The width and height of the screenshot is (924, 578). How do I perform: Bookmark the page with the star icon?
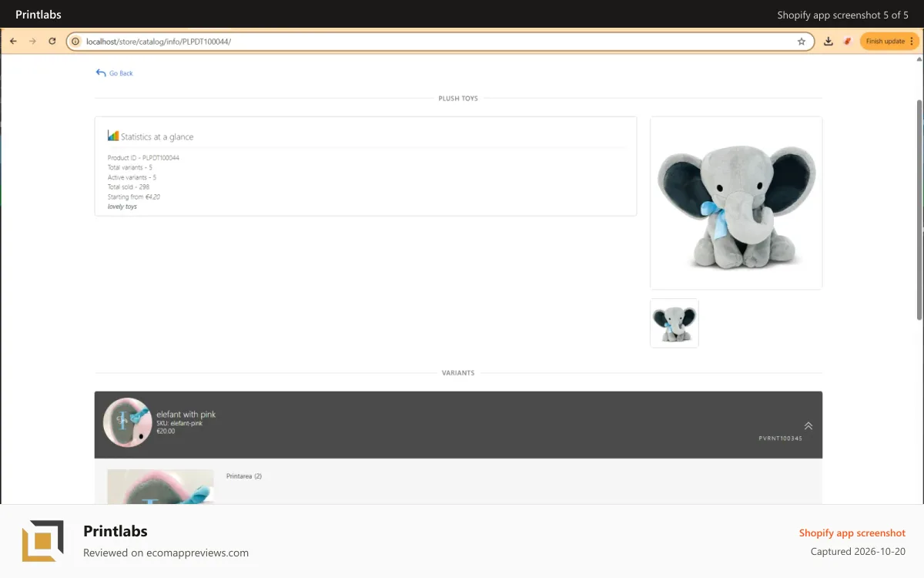point(802,42)
